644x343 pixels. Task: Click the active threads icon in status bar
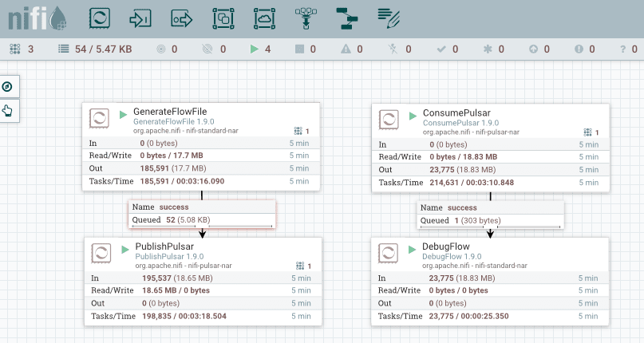click(15, 49)
